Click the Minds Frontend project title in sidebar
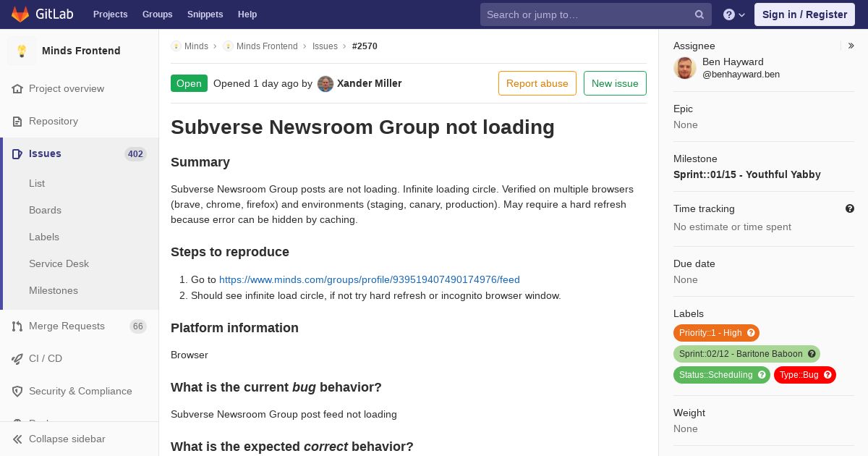The width and height of the screenshot is (868, 456). (81, 51)
